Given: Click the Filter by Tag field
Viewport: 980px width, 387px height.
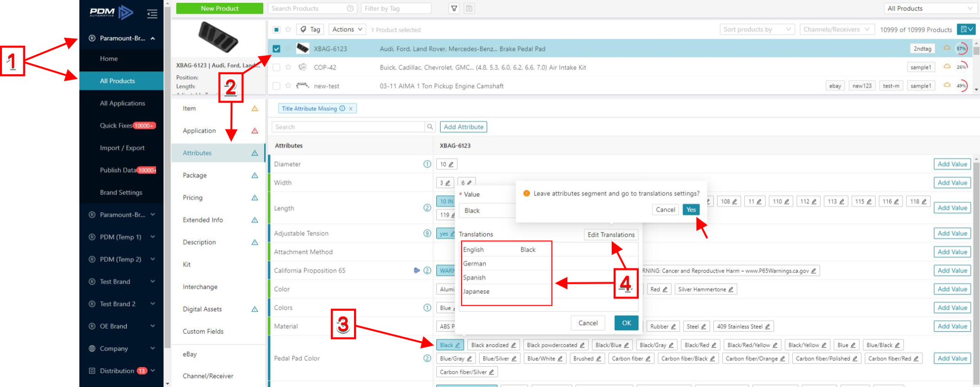Looking at the screenshot, I should [x=396, y=9].
